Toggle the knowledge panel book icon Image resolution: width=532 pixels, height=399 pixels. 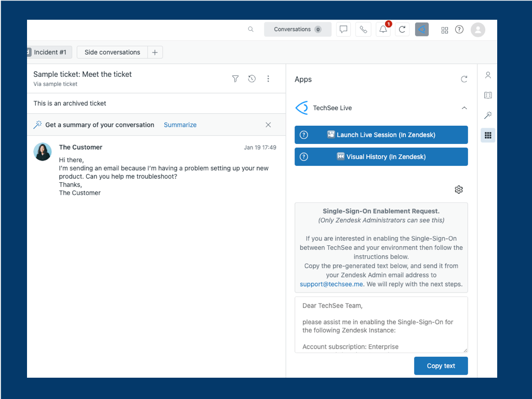click(x=488, y=95)
